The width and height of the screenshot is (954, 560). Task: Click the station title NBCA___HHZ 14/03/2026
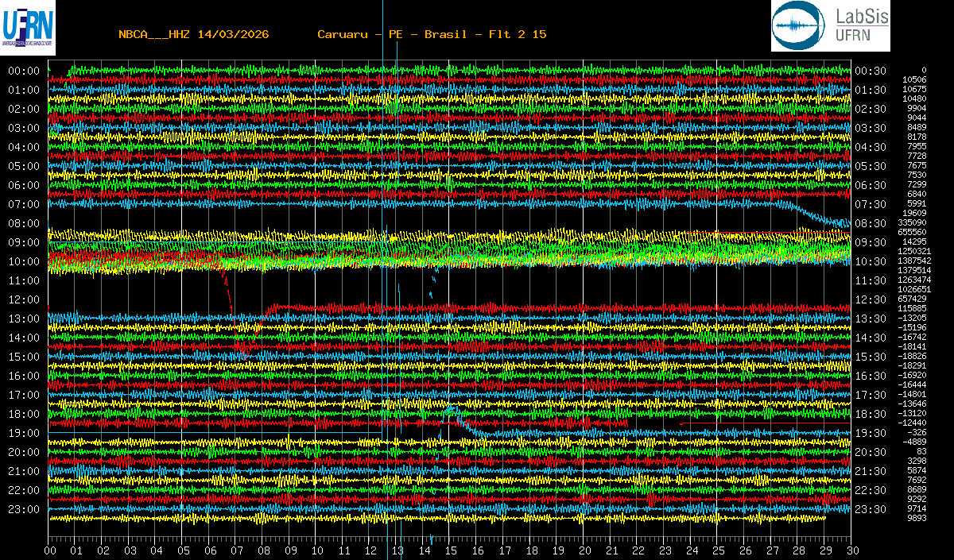(x=193, y=35)
